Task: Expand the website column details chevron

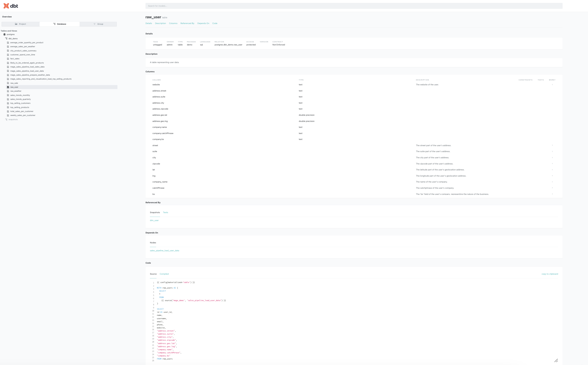Action: pyautogui.click(x=552, y=85)
